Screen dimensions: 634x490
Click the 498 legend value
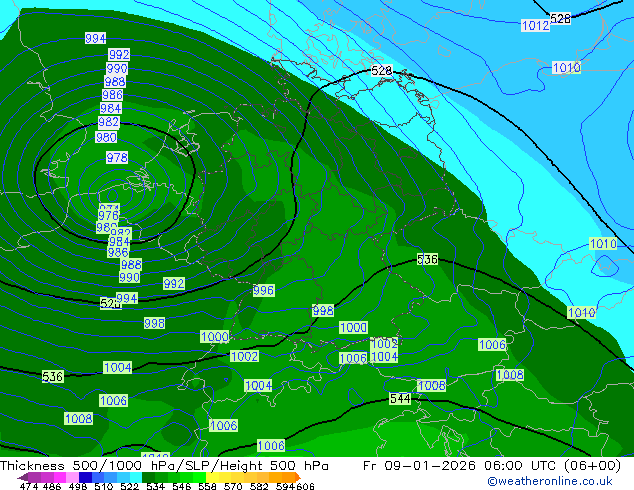pyautogui.click(x=78, y=486)
